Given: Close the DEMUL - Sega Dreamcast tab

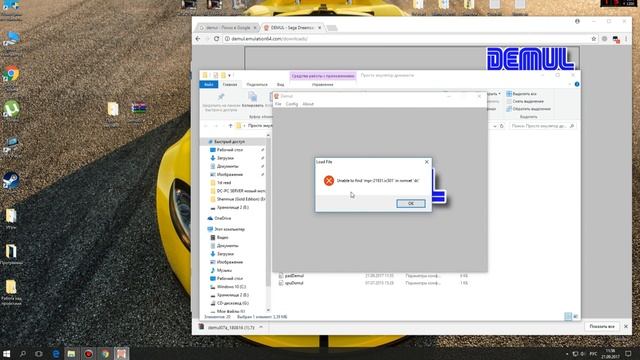Looking at the screenshot, I should pyautogui.click(x=320, y=28).
